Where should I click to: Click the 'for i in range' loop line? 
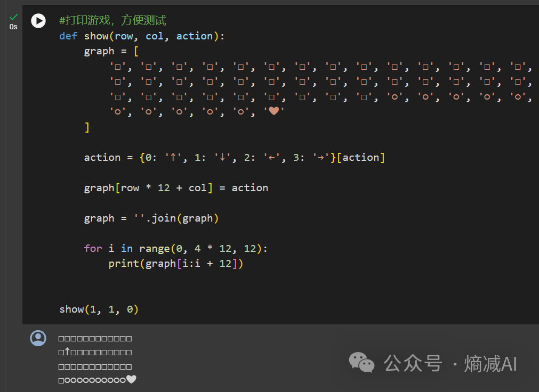[x=175, y=248]
